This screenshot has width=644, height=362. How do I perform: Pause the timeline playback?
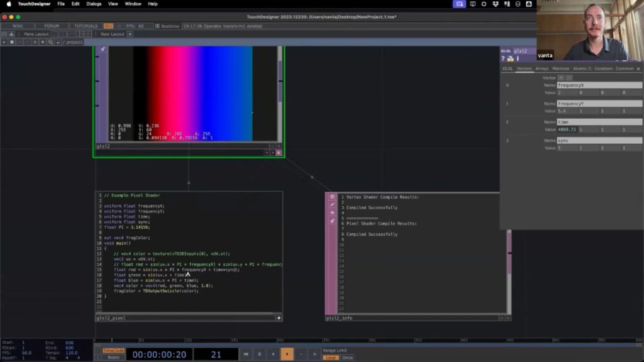259,354
